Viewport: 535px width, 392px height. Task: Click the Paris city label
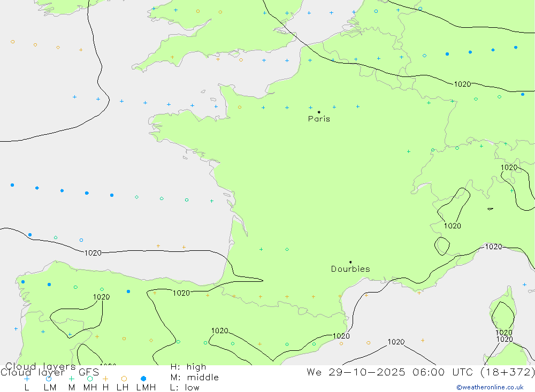click(319, 119)
